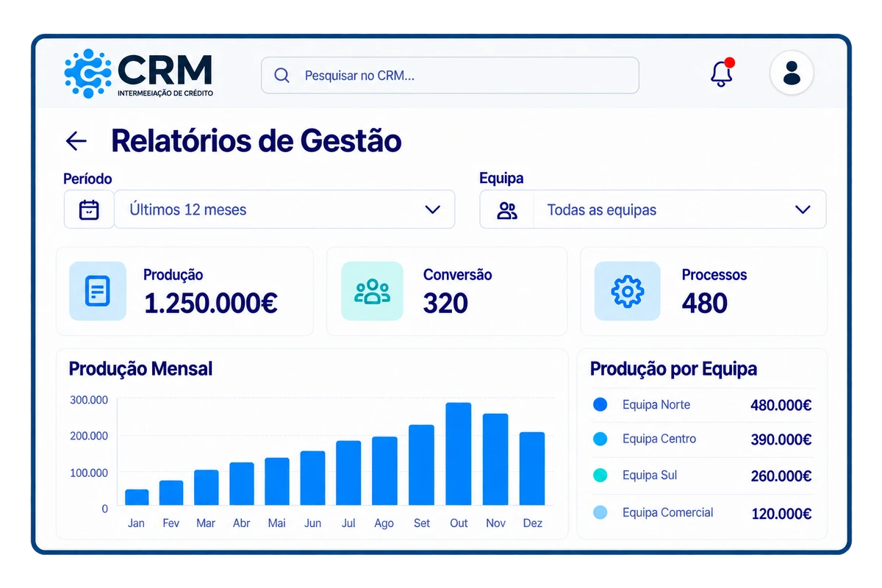Click the Jan bar in the chart
The image size is (882, 588).
(137, 497)
